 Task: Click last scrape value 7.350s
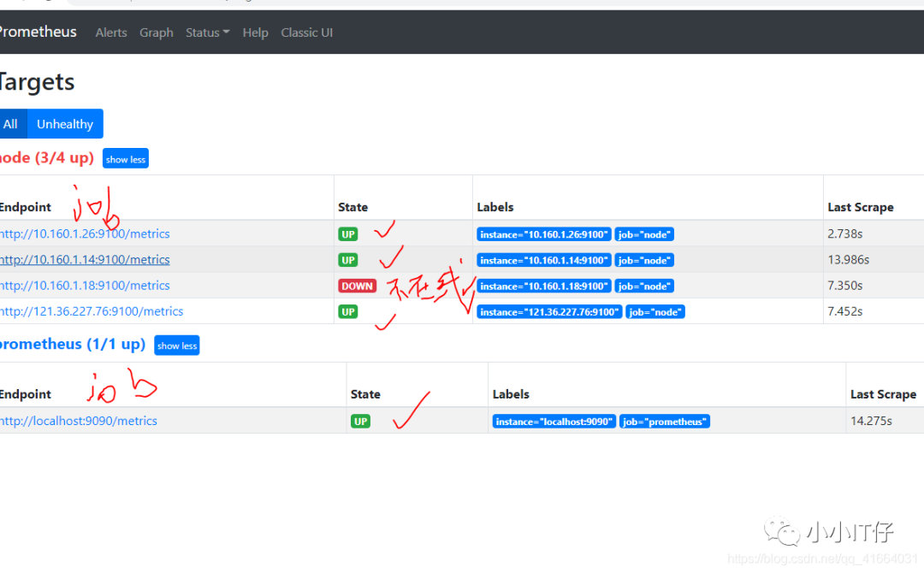point(845,286)
